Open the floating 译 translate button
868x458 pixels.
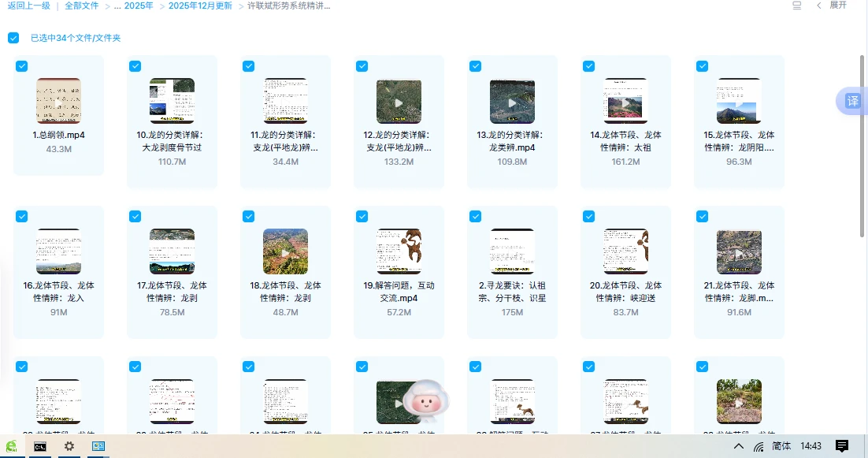(853, 101)
